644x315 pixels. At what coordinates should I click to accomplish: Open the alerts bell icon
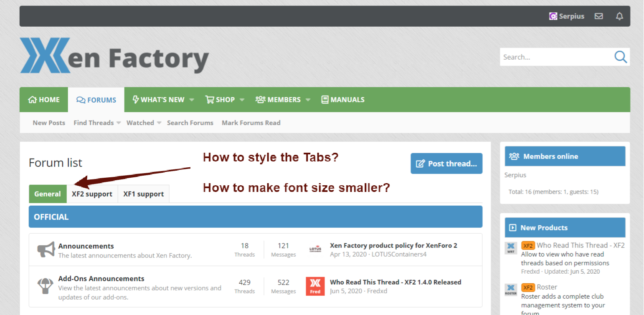(619, 16)
